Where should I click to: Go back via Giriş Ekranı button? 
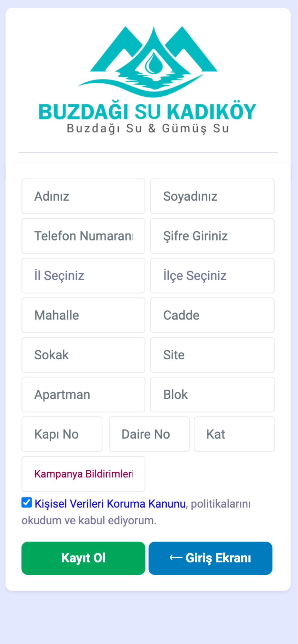pos(210,558)
